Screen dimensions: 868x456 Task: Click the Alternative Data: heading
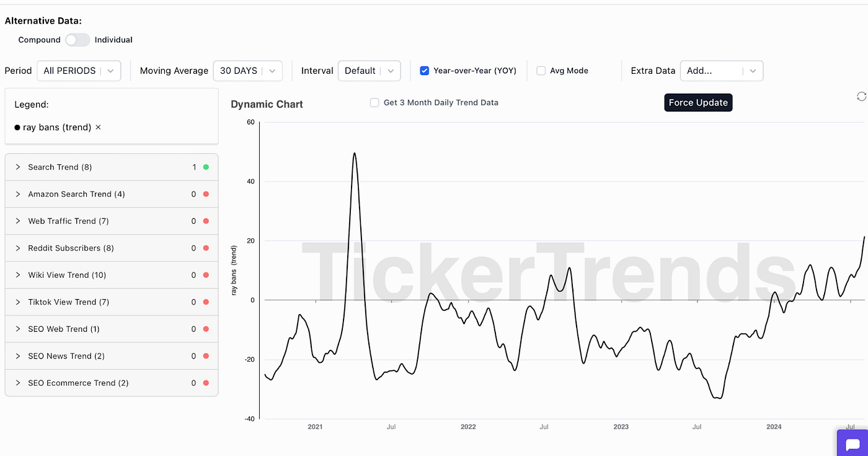pyautogui.click(x=43, y=20)
